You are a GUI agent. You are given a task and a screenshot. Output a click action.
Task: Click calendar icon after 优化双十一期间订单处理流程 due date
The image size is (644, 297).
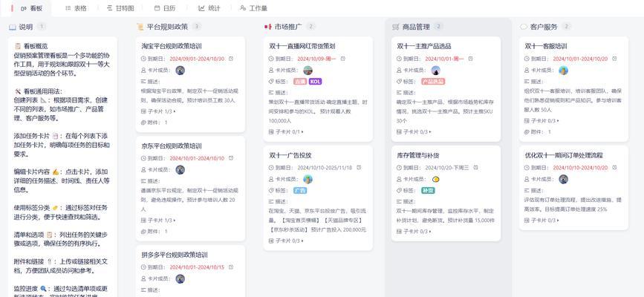614,168
